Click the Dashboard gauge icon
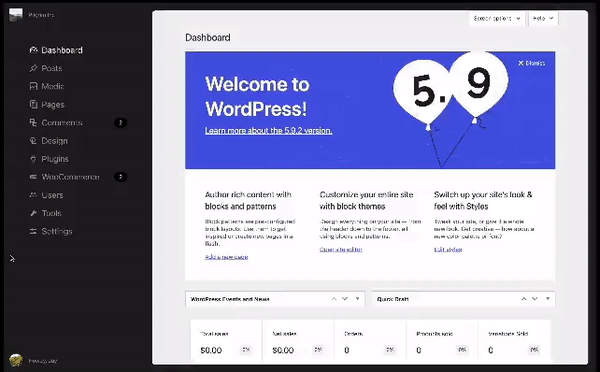Viewport: 600px width, 372px height. point(34,50)
